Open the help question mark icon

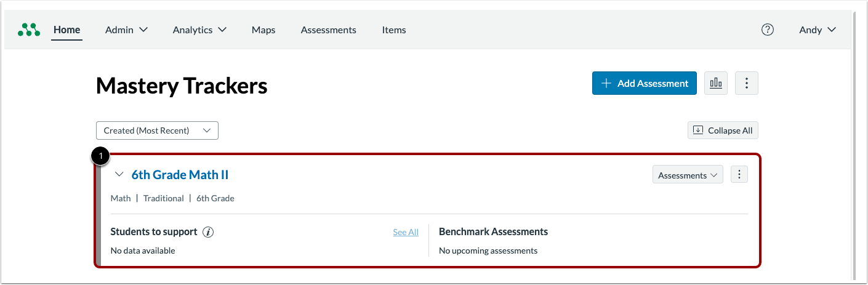point(767,30)
